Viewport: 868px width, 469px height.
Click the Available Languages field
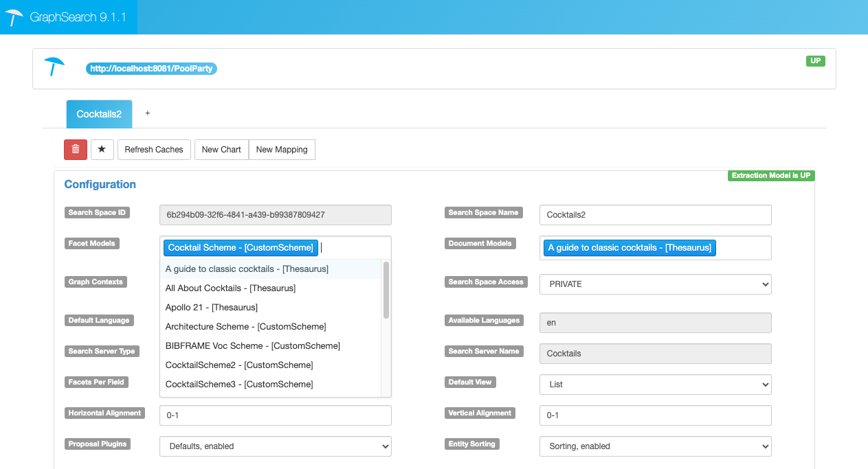tap(656, 323)
